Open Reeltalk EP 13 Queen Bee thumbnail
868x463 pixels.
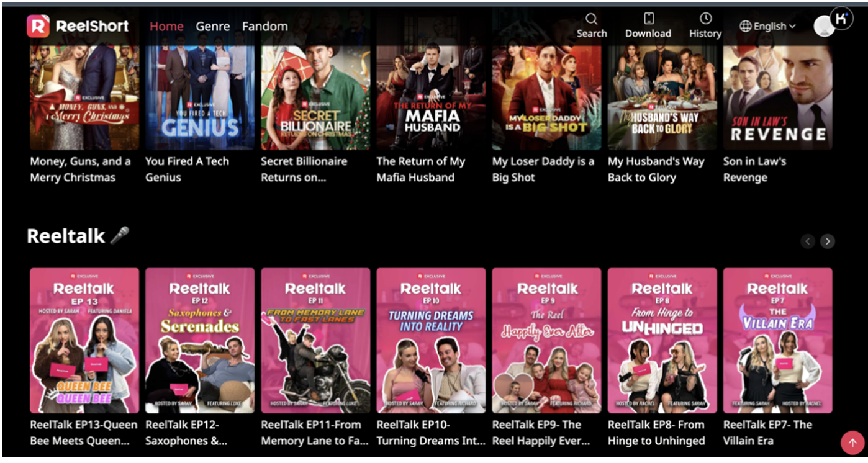[x=84, y=340]
